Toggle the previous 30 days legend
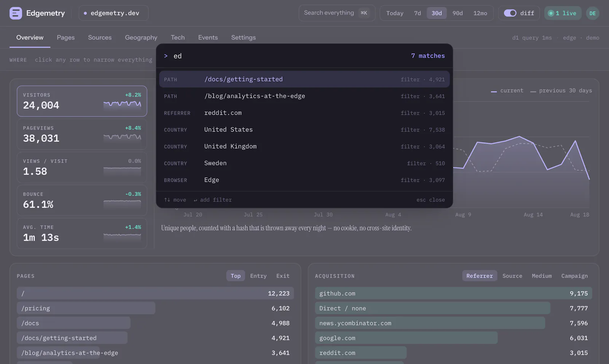The image size is (609, 364). 561,91
